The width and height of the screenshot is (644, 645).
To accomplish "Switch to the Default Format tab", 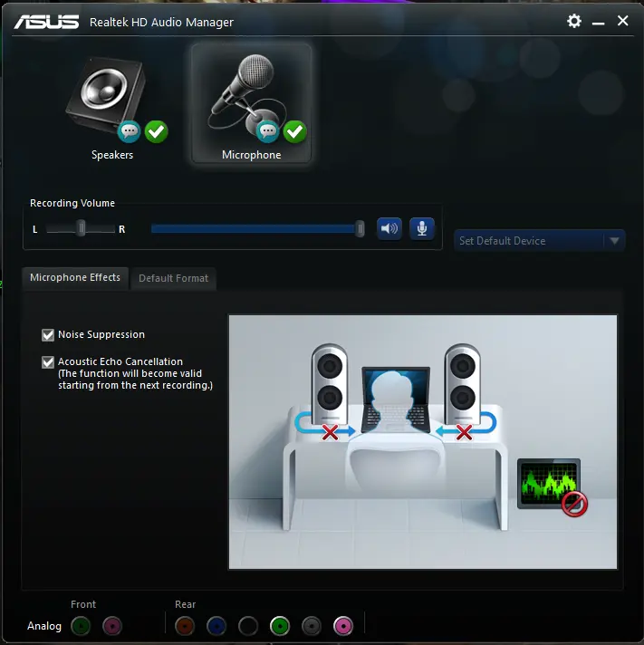I will pos(174,278).
